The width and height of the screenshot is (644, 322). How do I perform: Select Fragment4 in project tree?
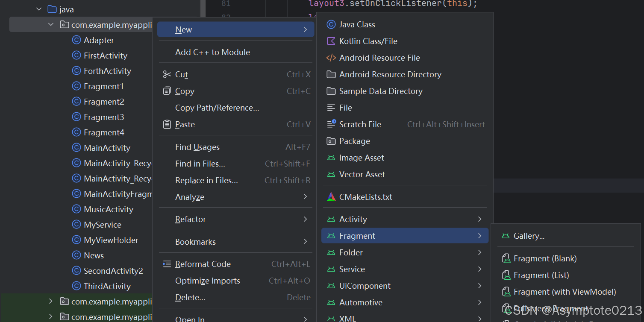coord(104,132)
